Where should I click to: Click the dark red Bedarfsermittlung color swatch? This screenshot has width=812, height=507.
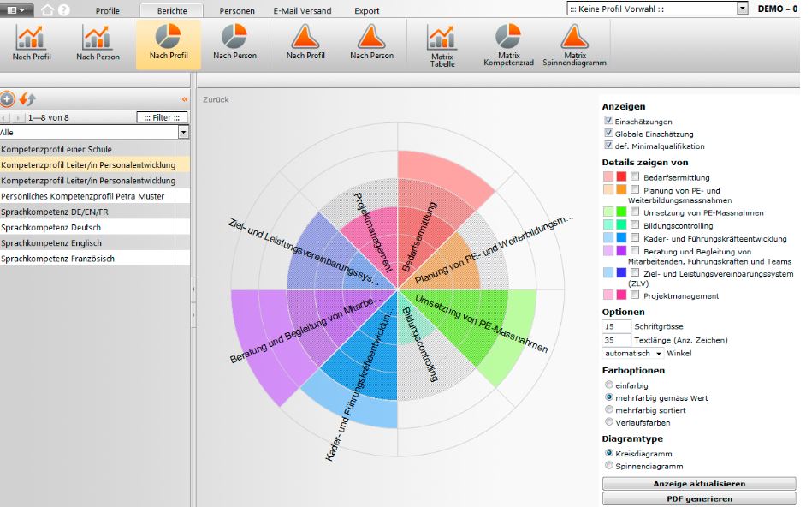pyautogui.click(x=621, y=177)
